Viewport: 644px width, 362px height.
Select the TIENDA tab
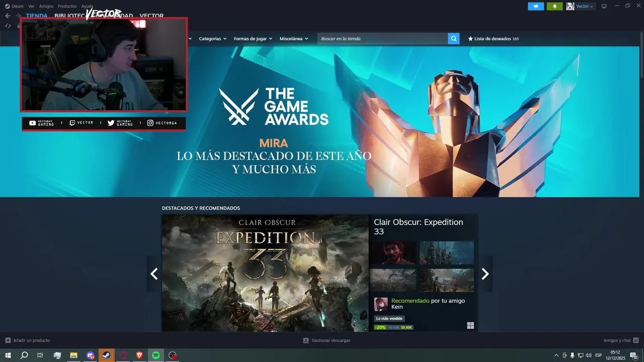[x=37, y=16]
